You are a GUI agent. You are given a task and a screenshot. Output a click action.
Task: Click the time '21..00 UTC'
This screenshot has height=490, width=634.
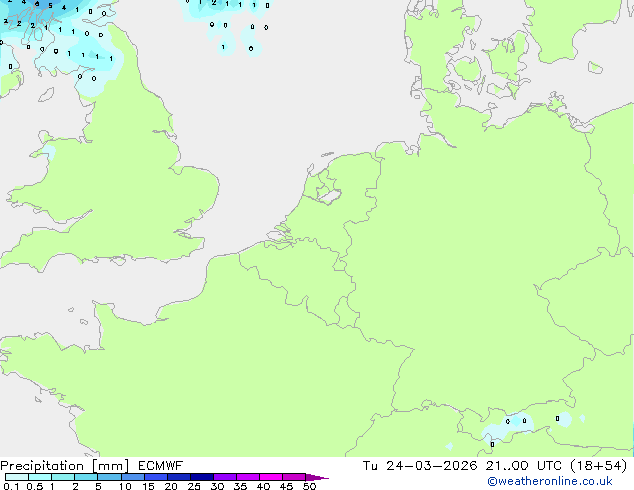click(524, 466)
